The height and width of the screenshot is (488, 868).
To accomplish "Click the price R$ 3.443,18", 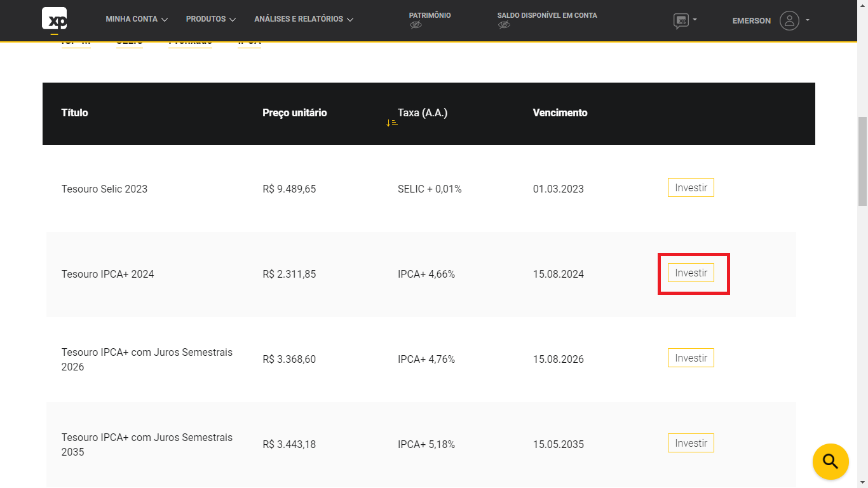I will [x=289, y=444].
